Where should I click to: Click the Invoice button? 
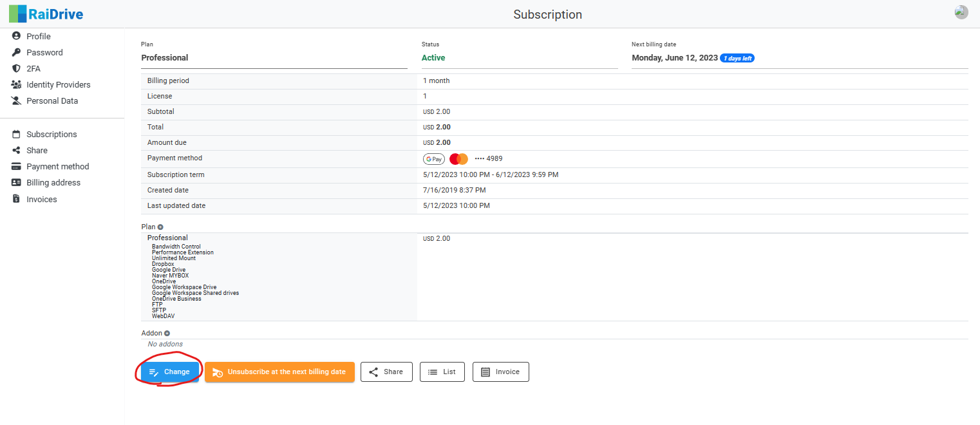pyautogui.click(x=501, y=372)
